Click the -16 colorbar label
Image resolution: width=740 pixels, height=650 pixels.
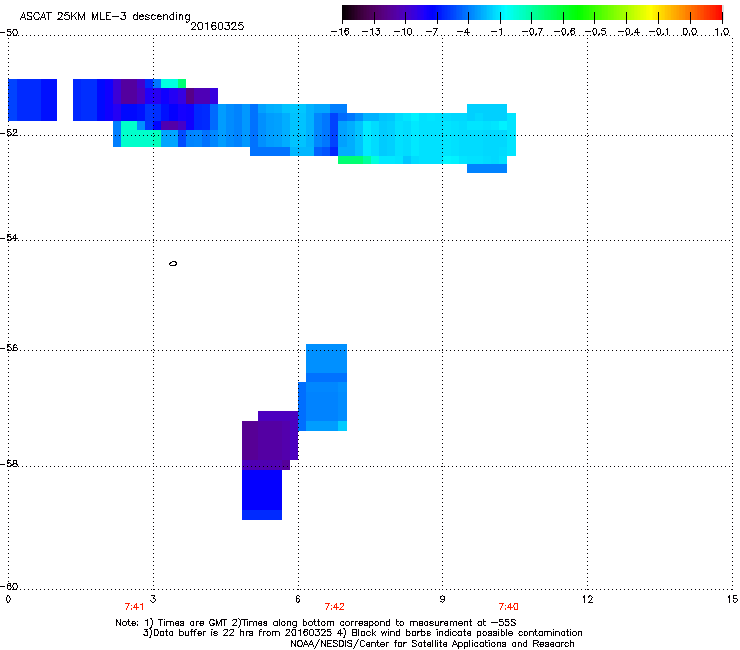click(340, 32)
